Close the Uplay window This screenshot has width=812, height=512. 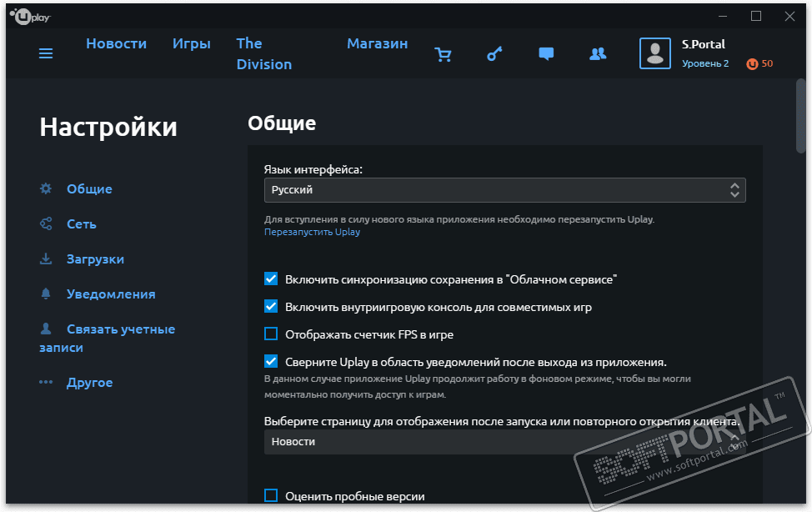(789, 16)
